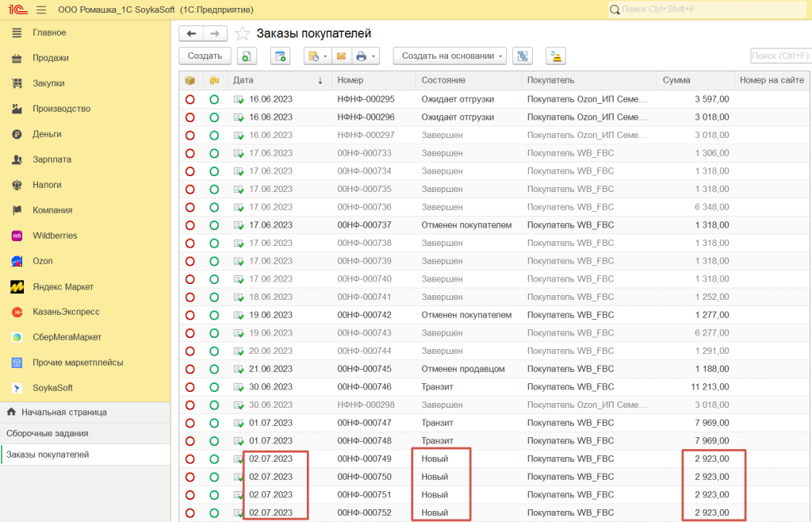
Task: Add the list to favorites with the star
Action: 243,33
